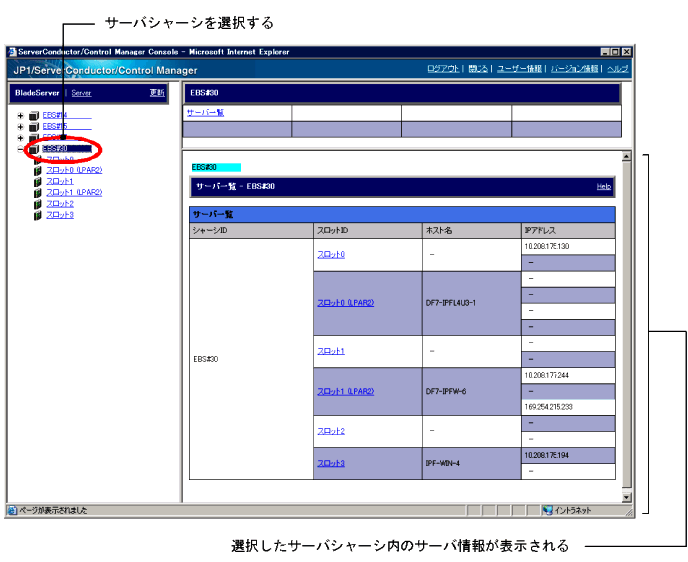This screenshot has width=688, height=562.
Task: Click スロット1 (LPAR2) link in server table
Action: (x=346, y=391)
